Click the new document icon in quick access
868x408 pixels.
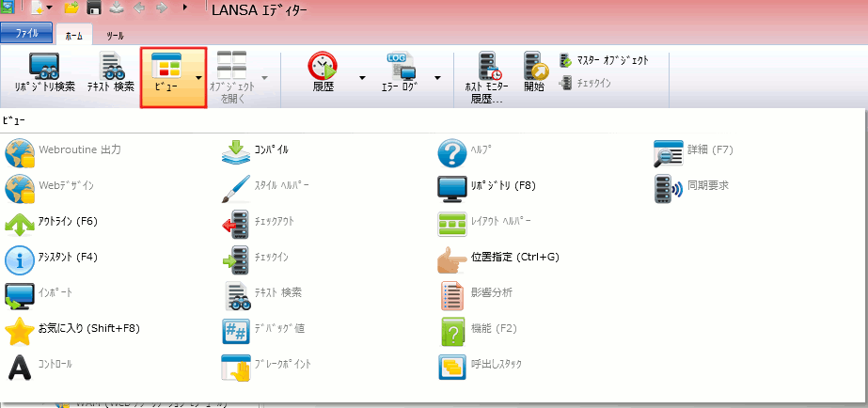tap(37, 8)
